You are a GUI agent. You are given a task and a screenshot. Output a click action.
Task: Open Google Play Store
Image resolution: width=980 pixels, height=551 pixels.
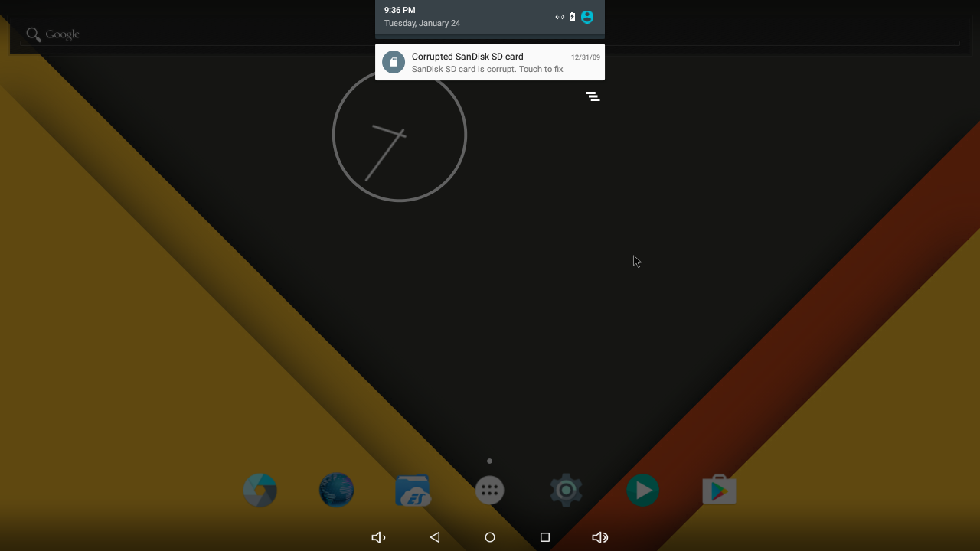(719, 491)
